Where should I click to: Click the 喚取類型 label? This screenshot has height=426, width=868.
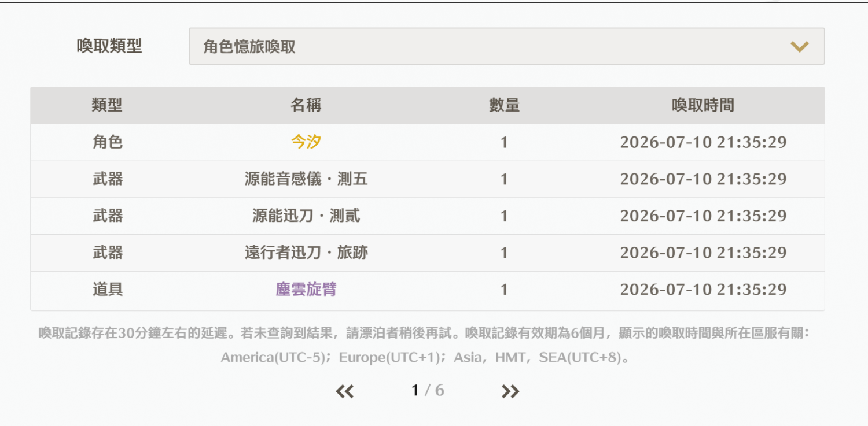pos(109,46)
